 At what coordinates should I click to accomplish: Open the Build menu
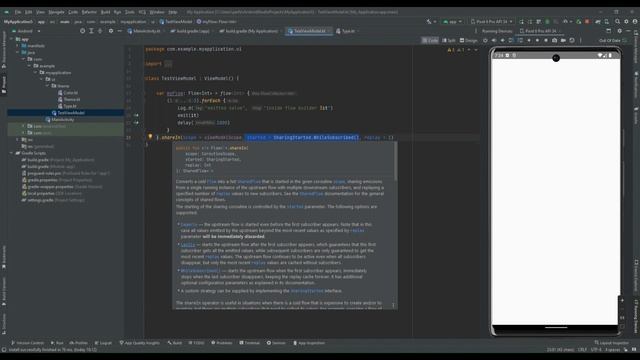coord(105,12)
